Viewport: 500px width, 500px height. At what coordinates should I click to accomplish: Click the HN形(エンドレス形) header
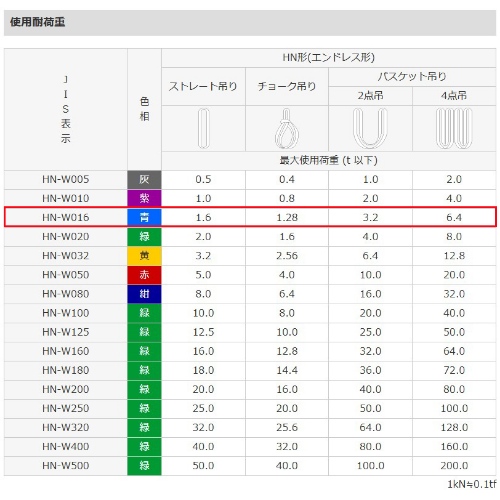click(329, 58)
